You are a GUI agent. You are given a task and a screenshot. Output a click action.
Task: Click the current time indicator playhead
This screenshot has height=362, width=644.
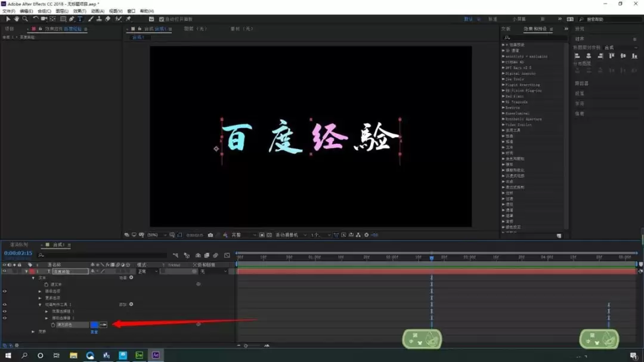(x=431, y=258)
